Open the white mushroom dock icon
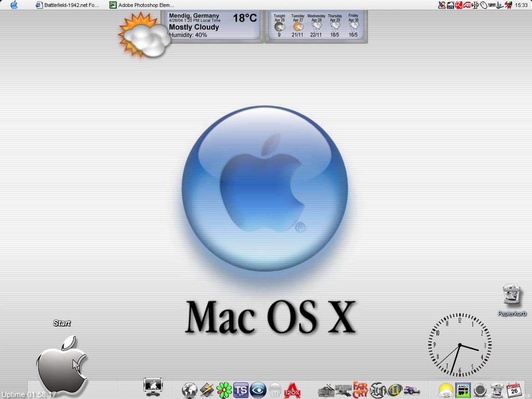Screen dimensions: 532x399 coord(275,390)
